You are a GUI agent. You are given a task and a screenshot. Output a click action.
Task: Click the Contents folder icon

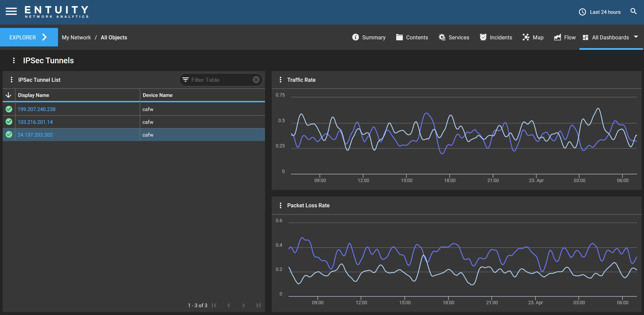pyautogui.click(x=399, y=37)
